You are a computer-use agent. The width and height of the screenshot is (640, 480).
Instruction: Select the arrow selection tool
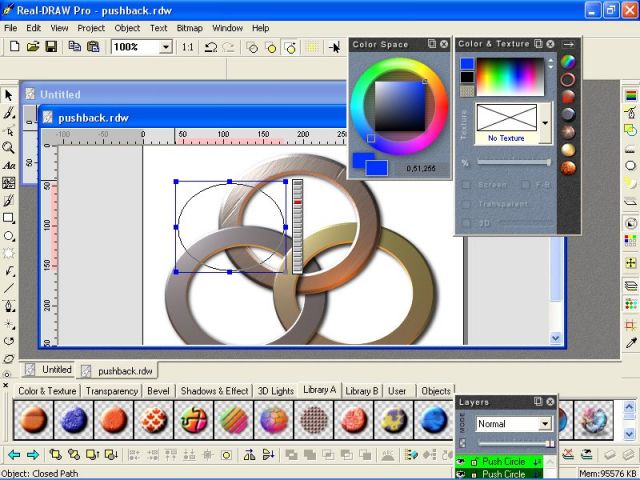point(9,96)
